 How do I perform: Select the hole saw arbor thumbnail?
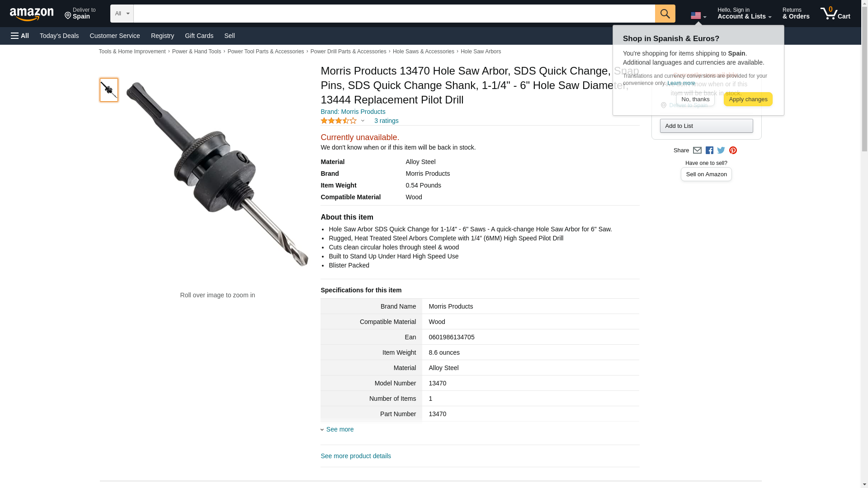click(108, 89)
